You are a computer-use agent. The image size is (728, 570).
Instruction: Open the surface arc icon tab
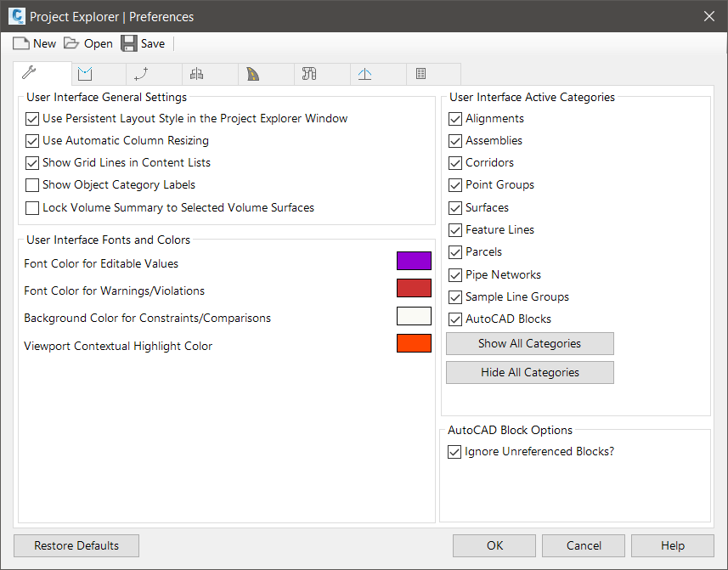pyautogui.click(x=365, y=74)
